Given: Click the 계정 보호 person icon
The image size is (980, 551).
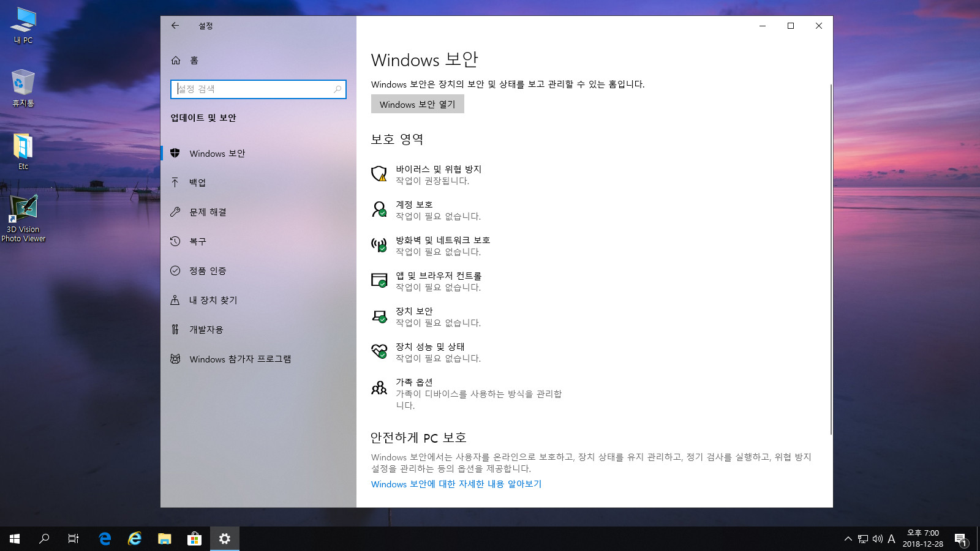Looking at the screenshot, I should (x=379, y=209).
